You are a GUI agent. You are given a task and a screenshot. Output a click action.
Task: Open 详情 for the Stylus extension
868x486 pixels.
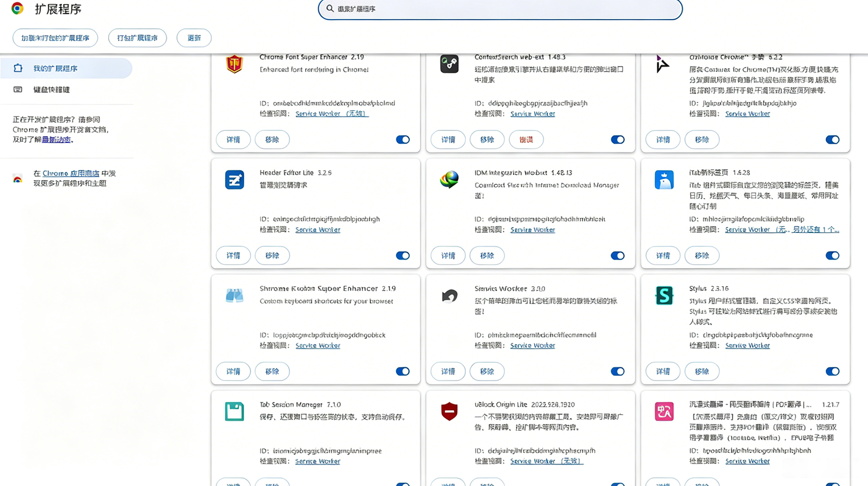coord(663,371)
